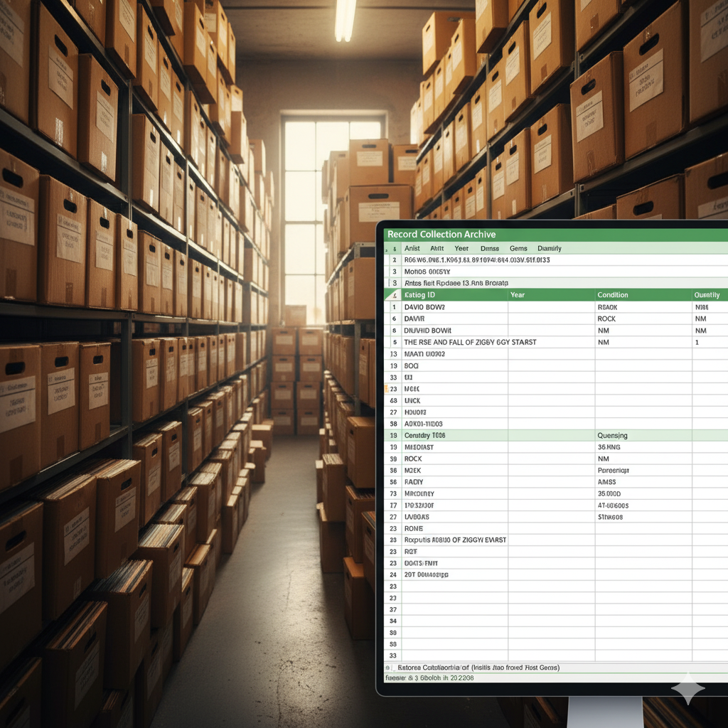Open the Anist menu

tap(412, 248)
